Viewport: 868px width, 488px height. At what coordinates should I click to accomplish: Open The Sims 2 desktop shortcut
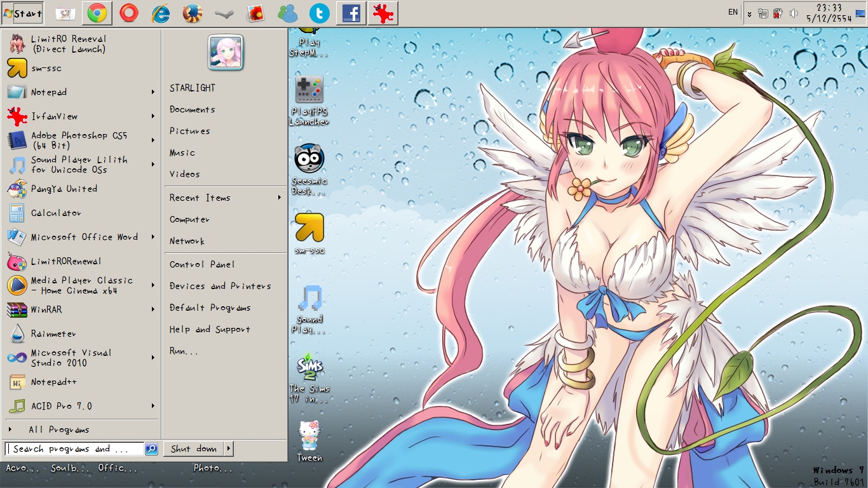click(x=309, y=378)
